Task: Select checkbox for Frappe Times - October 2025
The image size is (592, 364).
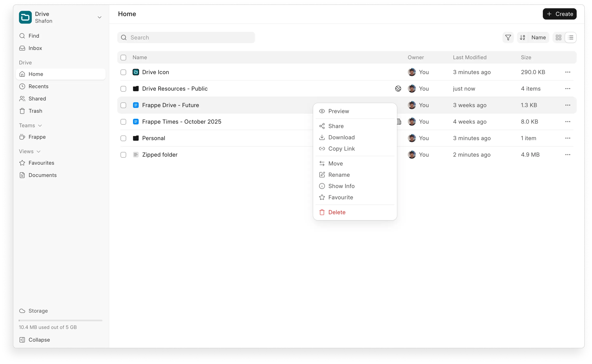Action: click(123, 122)
